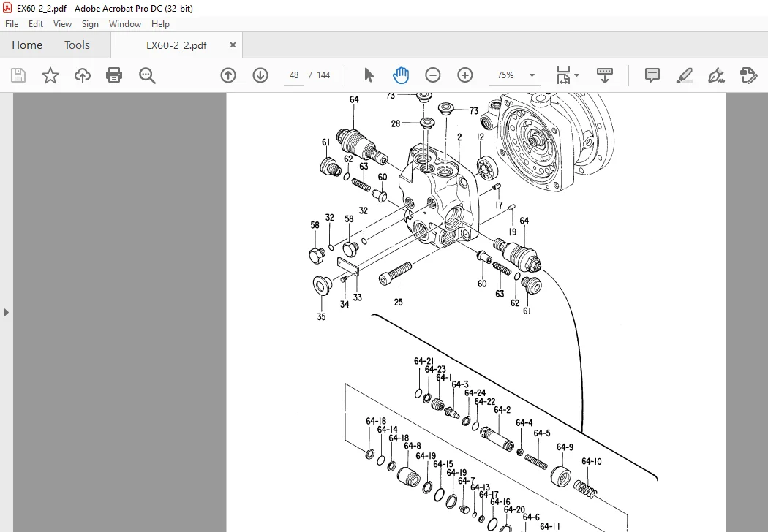
Task: Upload file to cloud icon
Action: tap(82, 75)
